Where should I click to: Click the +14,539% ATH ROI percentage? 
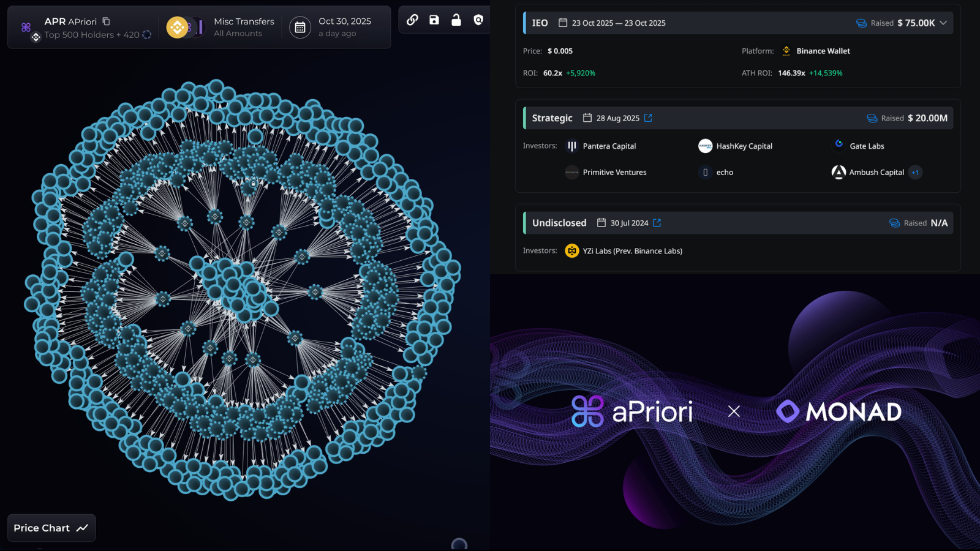[826, 73]
